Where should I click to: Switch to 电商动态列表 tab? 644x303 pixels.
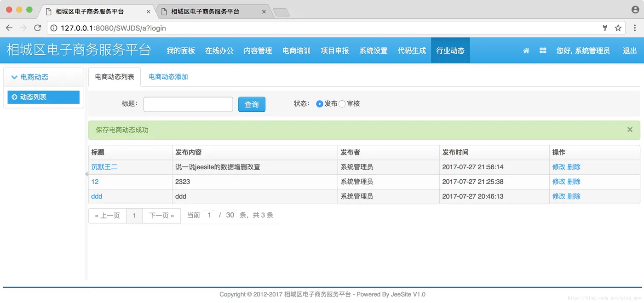click(x=115, y=77)
